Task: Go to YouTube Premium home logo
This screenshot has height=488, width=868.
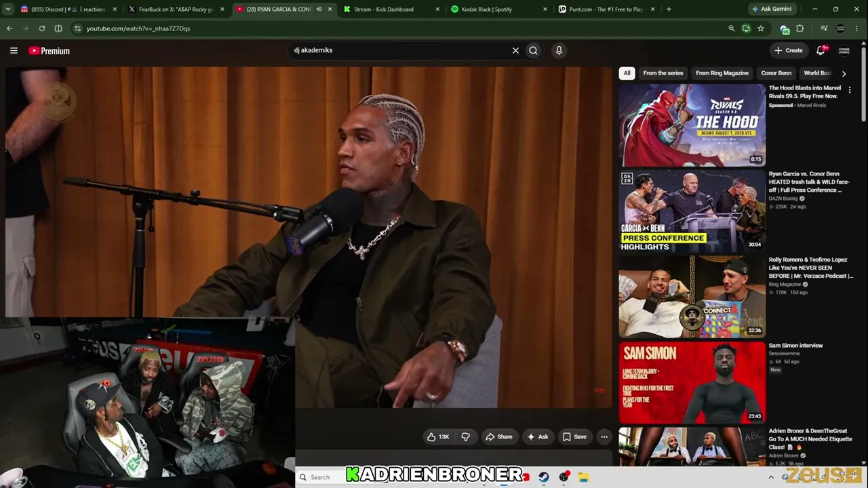Action: click(49, 51)
